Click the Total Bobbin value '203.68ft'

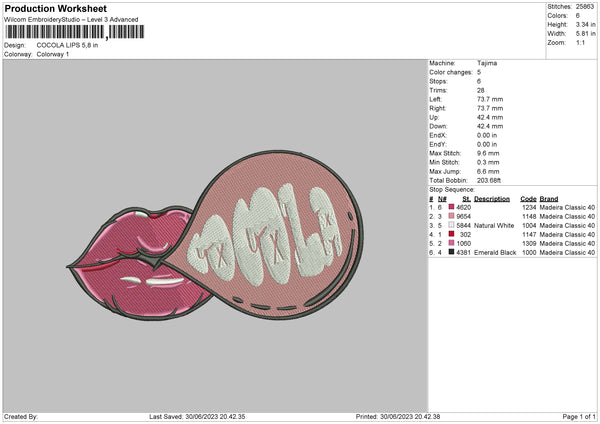point(489,181)
